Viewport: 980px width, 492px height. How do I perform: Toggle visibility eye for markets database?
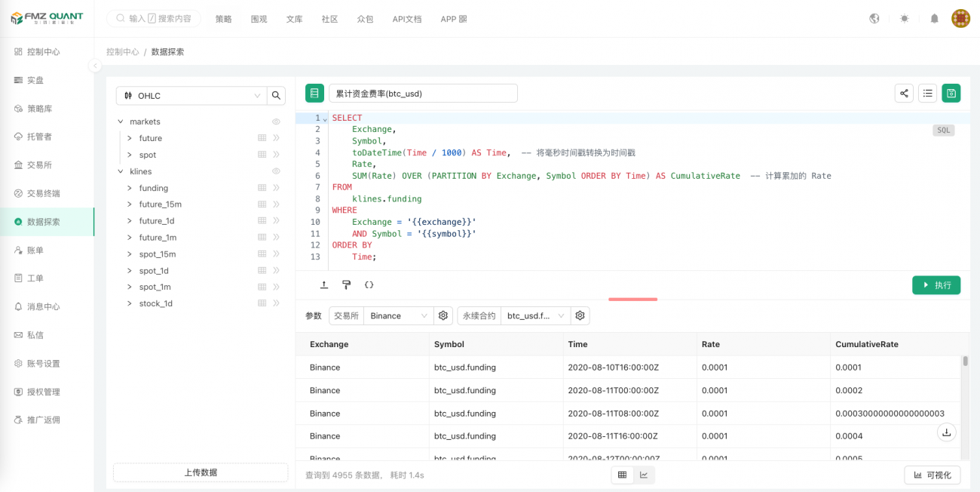tap(276, 121)
